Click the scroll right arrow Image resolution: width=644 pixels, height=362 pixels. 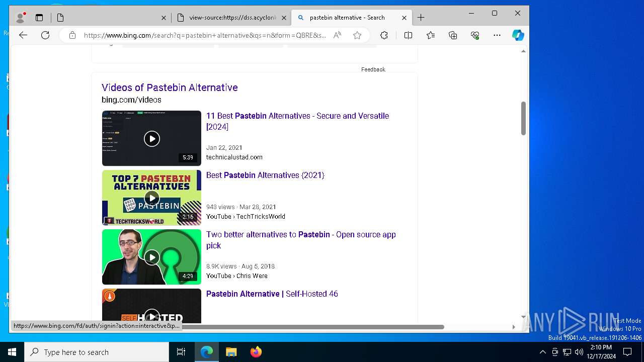point(513,327)
